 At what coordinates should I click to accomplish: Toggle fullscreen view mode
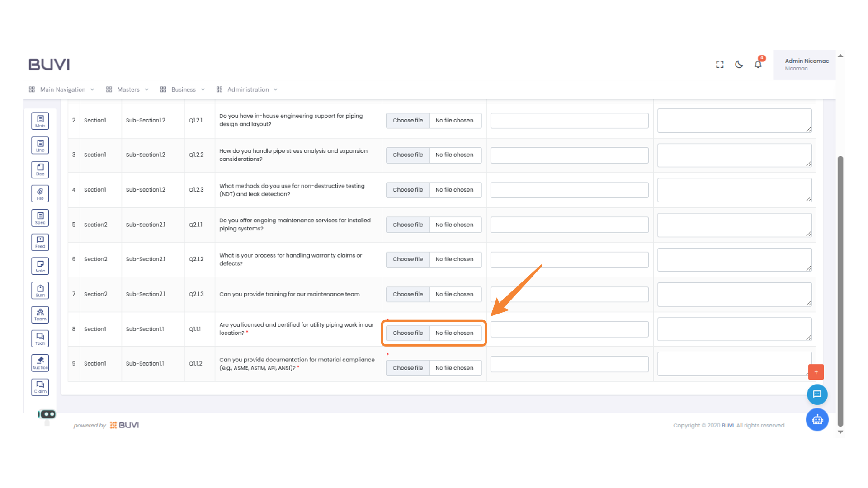coord(719,65)
